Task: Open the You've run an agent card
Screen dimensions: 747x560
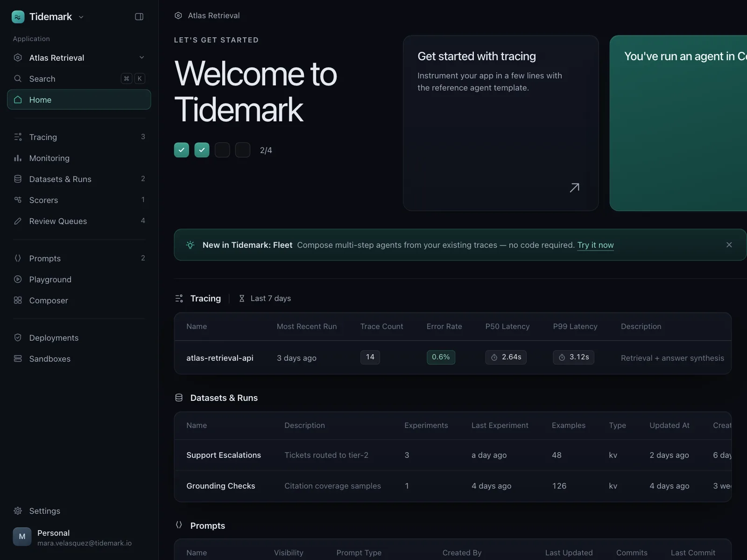Action: (678, 123)
